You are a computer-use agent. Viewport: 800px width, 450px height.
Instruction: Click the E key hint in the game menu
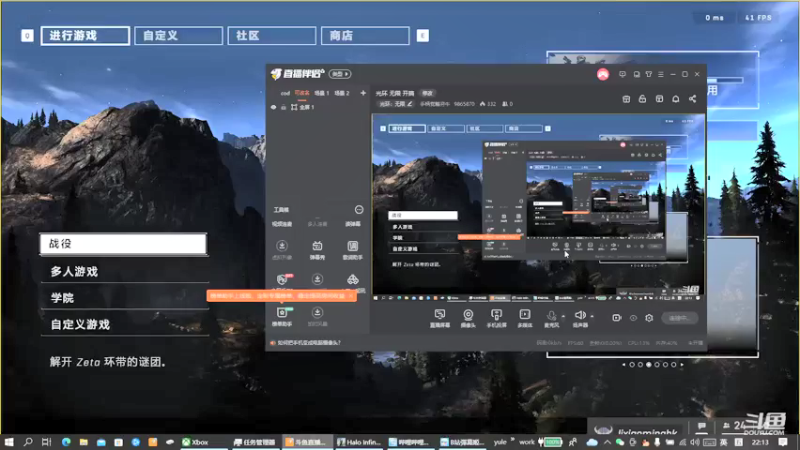coord(422,36)
